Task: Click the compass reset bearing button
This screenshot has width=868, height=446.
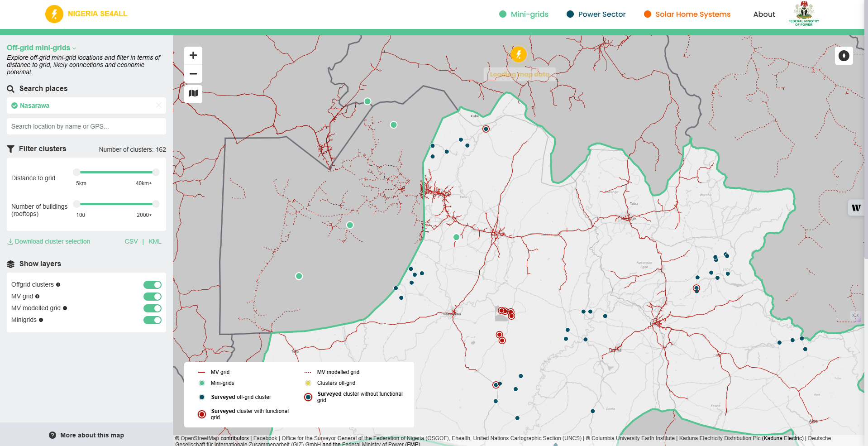Action: click(844, 56)
